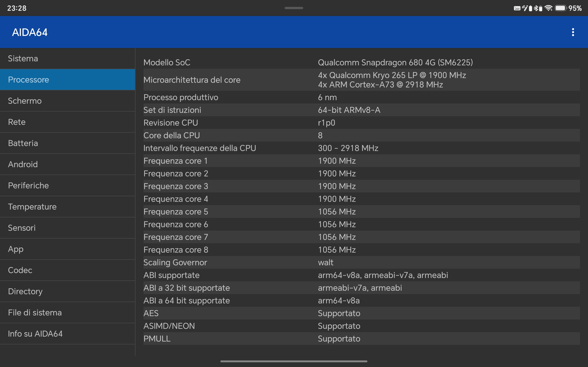
Task: Go to the App section
Action: [x=68, y=249]
